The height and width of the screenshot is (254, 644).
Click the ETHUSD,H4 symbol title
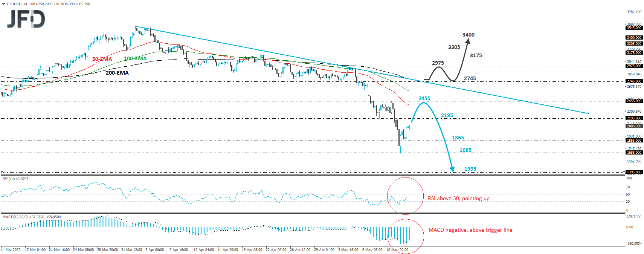[17, 4]
